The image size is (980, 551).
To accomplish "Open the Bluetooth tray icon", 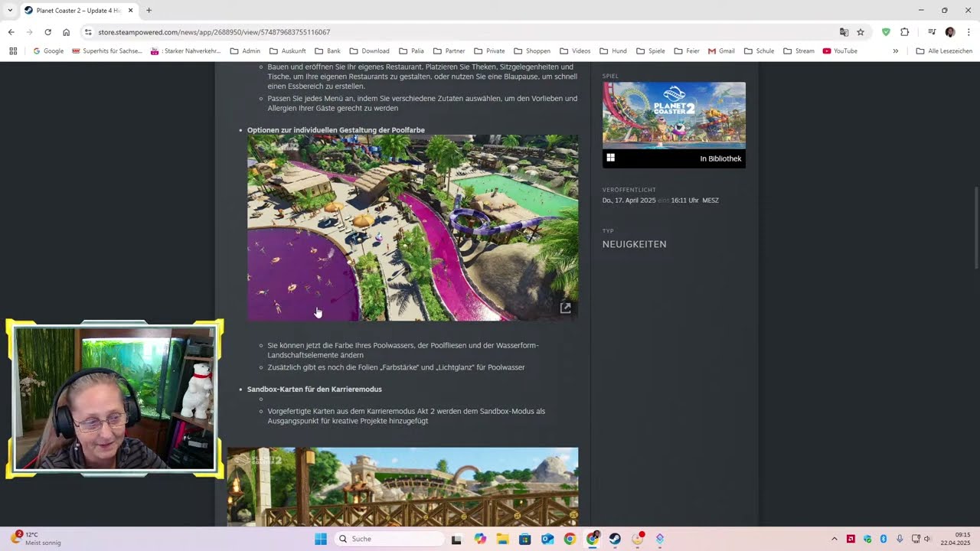I will click(x=883, y=539).
